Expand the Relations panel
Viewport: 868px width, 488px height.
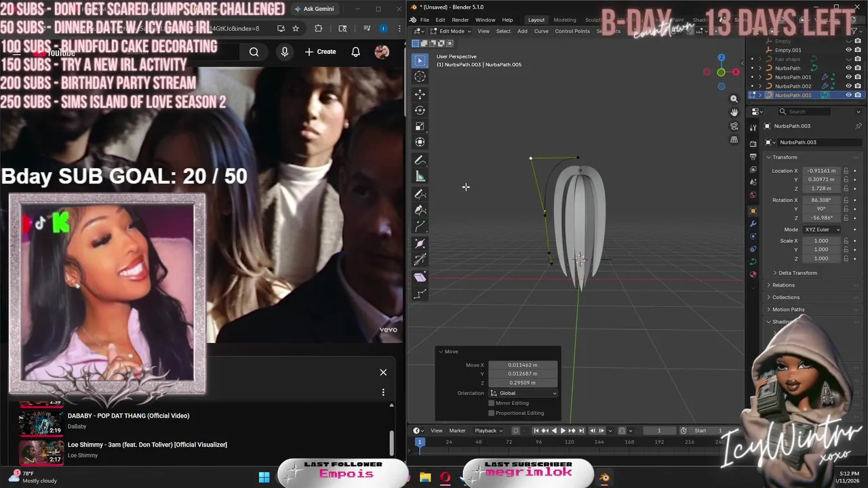782,285
